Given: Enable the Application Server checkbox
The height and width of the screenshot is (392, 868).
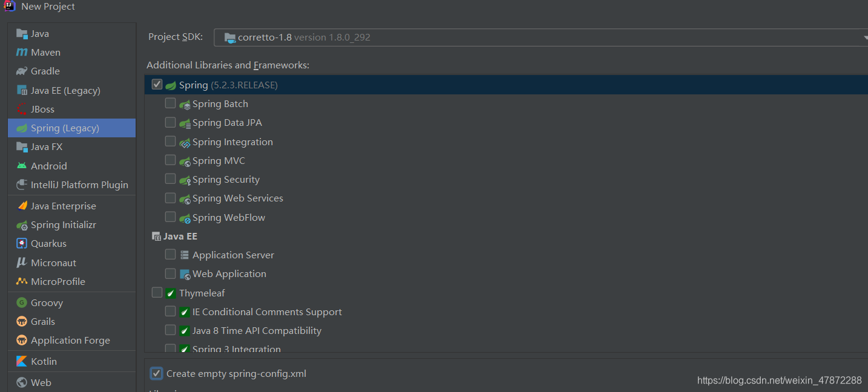Looking at the screenshot, I should (170, 255).
